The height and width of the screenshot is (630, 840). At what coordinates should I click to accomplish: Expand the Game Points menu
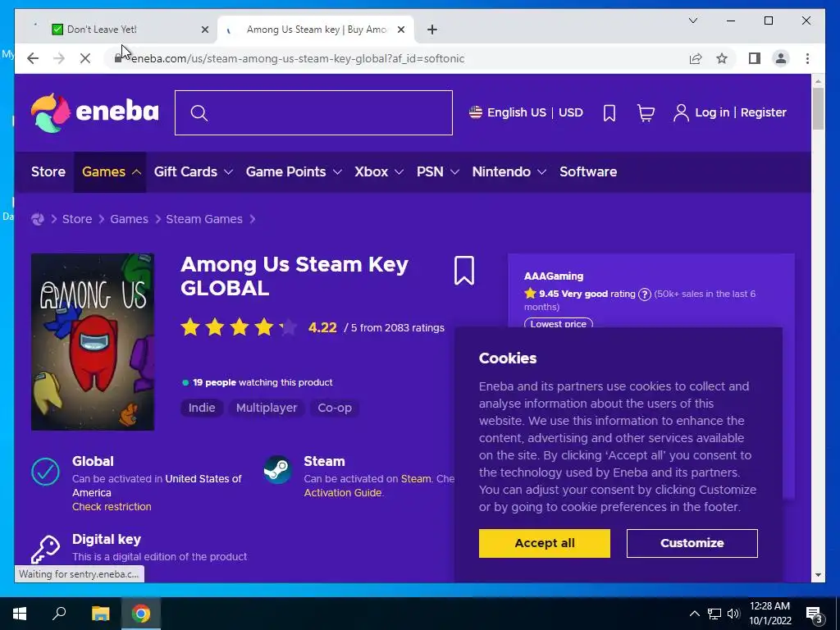[x=294, y=172]
